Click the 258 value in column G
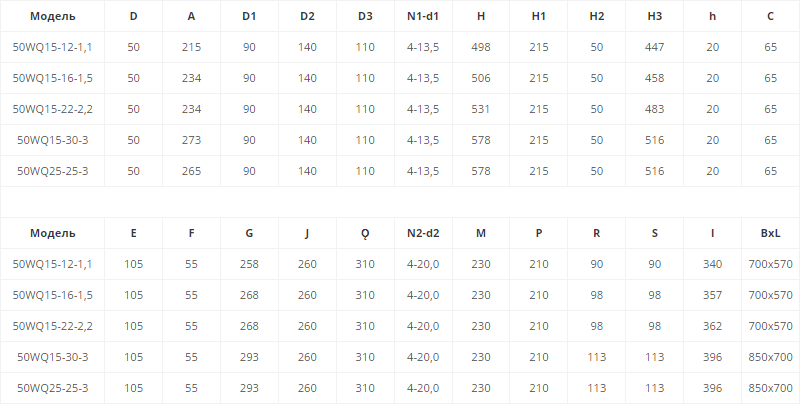Viewport: 800px width, 405px height. pyautogui.click(x=249, y=264)
